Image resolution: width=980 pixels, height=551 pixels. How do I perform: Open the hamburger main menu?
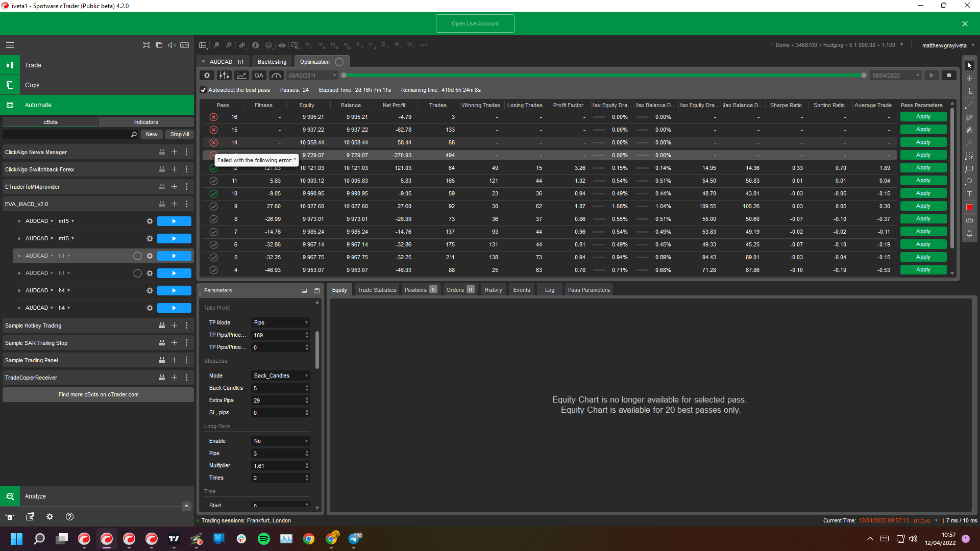(10, 45)
